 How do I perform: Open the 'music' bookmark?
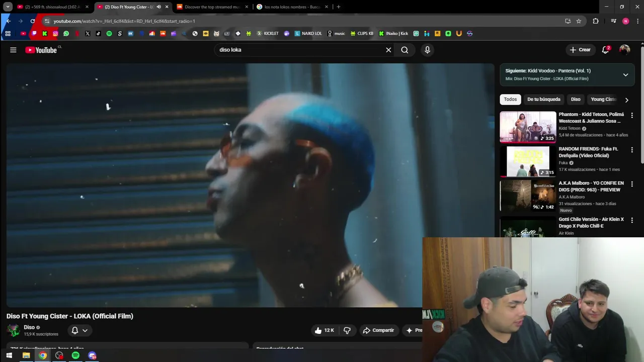(x=336, y=34)
